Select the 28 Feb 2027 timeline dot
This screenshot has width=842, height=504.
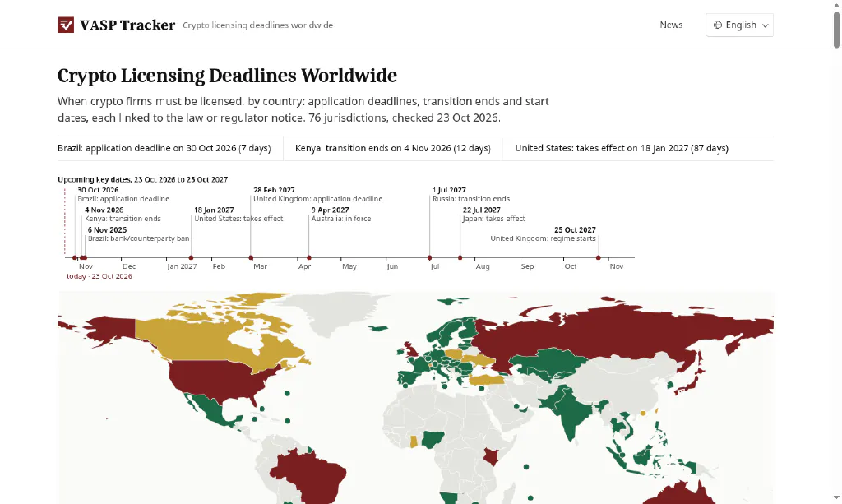pyautogui.click(x=251, y=258)
